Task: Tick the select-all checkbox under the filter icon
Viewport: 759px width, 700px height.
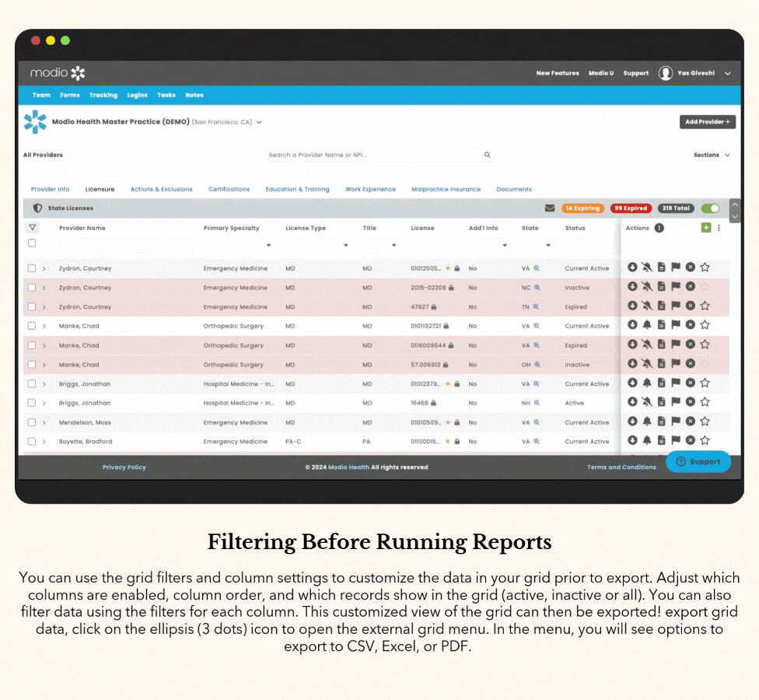Action: click(x=32, y=243)
